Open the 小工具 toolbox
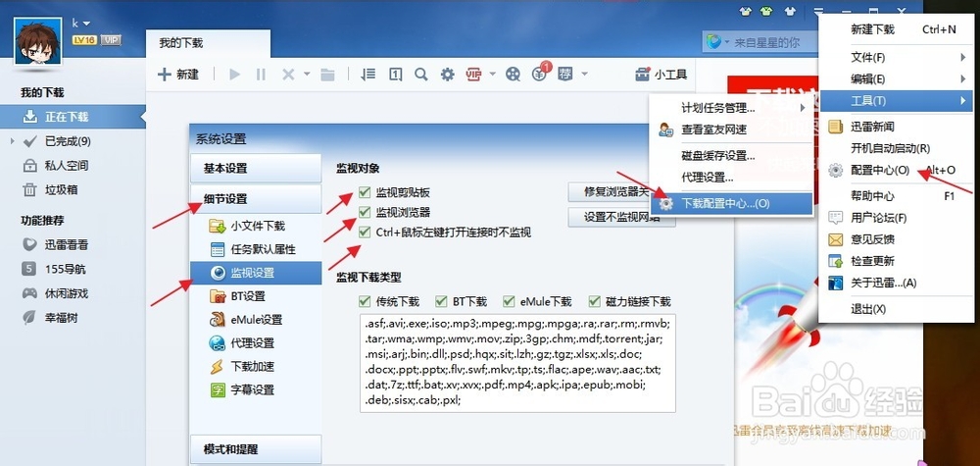The width and height of the screenshot is (980, 466). point(661,75)
